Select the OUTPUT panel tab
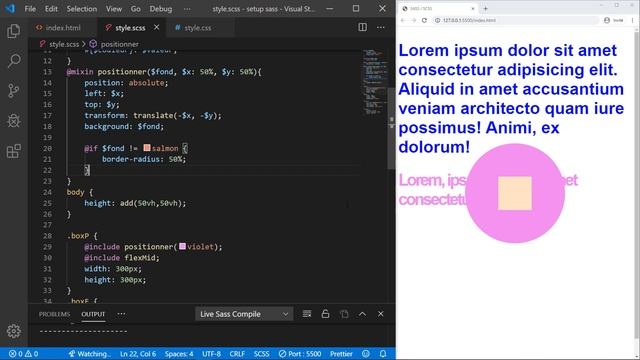This screenshot has height=360, width=640. [x=93, y=314]
